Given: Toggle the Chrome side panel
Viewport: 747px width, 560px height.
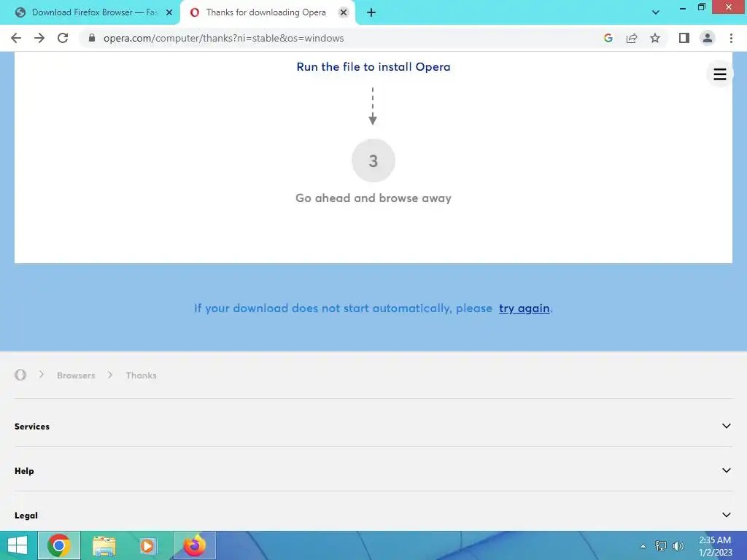Looking at the screenshot, I should pos(684,38).
